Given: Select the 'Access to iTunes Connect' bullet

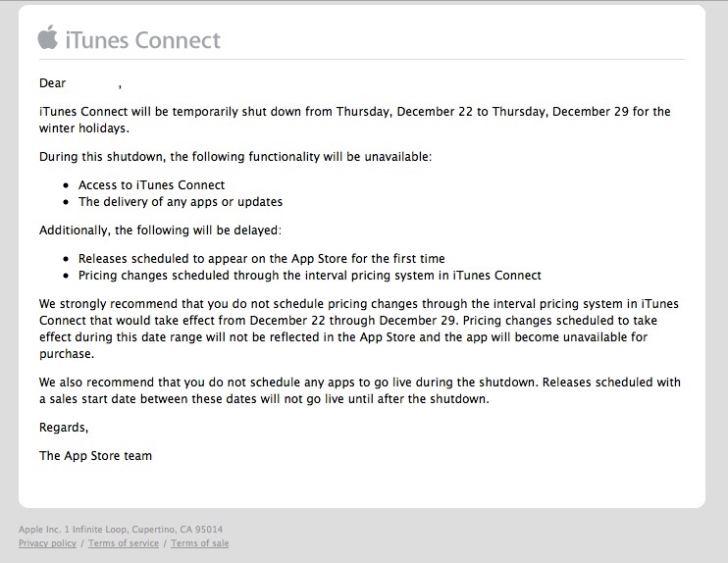Looking at the screenshot, I should (x=151, y=185).
